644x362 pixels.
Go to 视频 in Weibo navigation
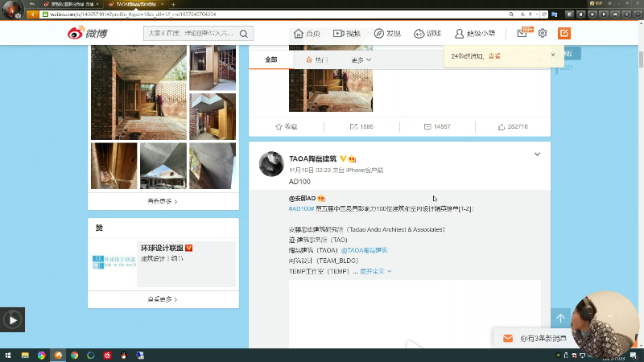[347, 33]
